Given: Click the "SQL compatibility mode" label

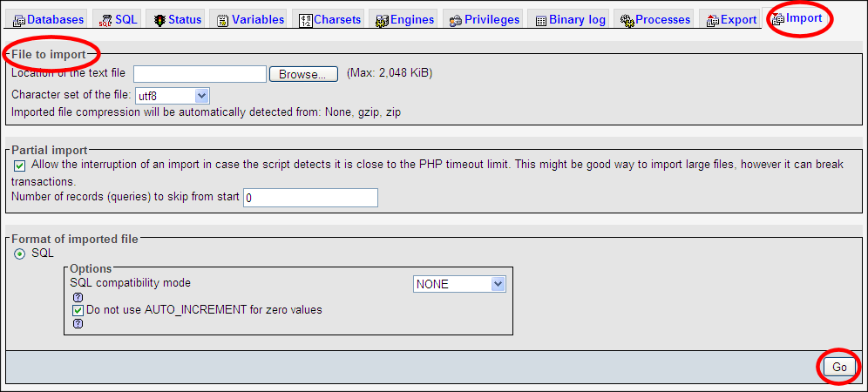Looking at the screenshot, I should (130, 283).
